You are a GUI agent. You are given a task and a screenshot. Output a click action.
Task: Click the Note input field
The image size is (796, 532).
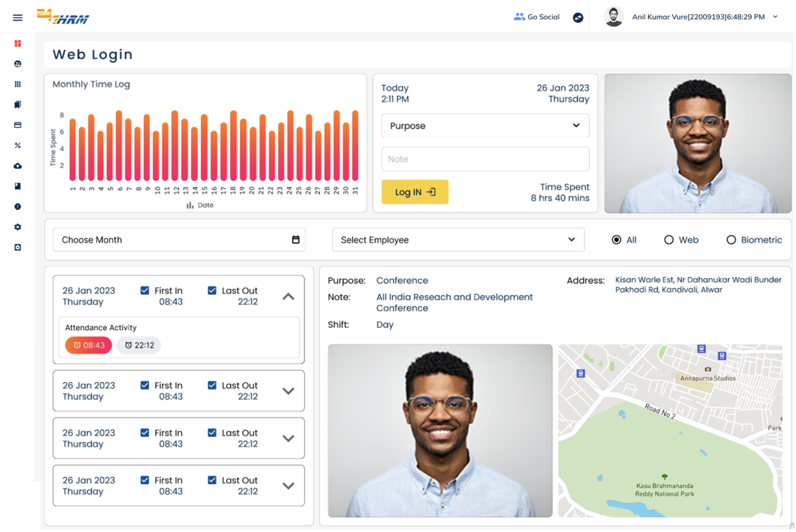click(485, 159)
